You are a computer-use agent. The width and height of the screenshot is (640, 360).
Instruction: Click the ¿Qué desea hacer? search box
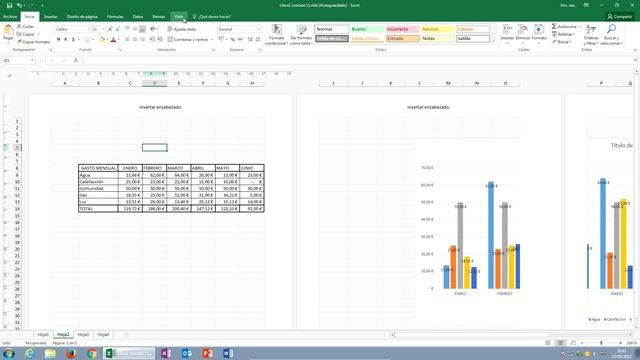[211, 17]
